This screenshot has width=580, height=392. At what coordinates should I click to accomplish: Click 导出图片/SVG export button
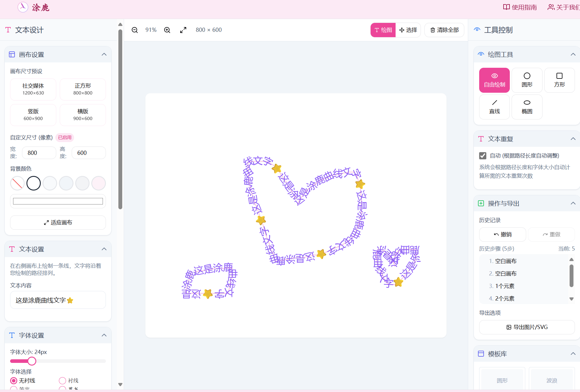click(527, 327)
